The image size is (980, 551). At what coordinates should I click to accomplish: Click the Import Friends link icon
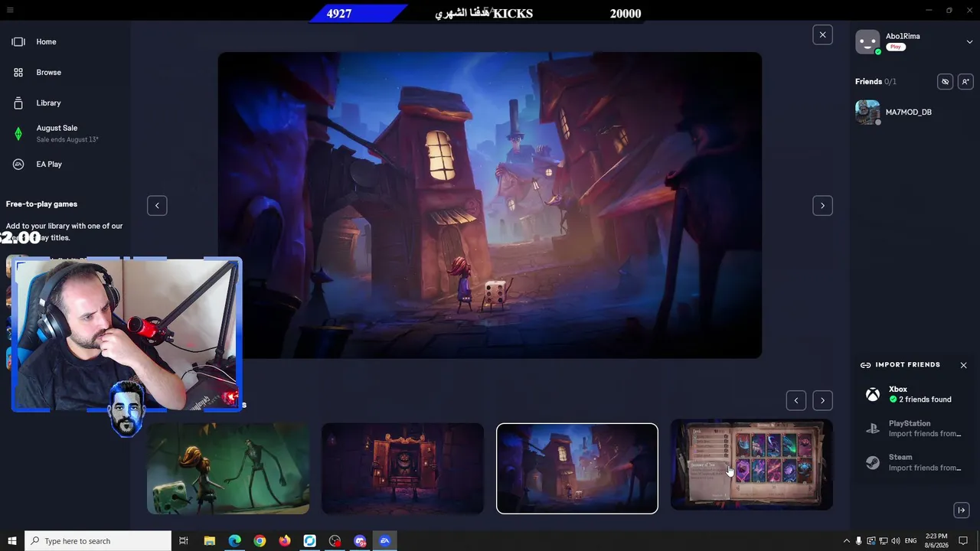(x=865, y=365)
